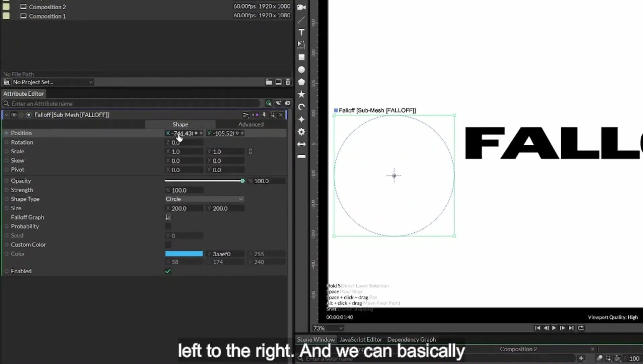The width and height of the screenshot is (643, 364).
Task: Select the Capsule shape tool
Action: (301, 157)
